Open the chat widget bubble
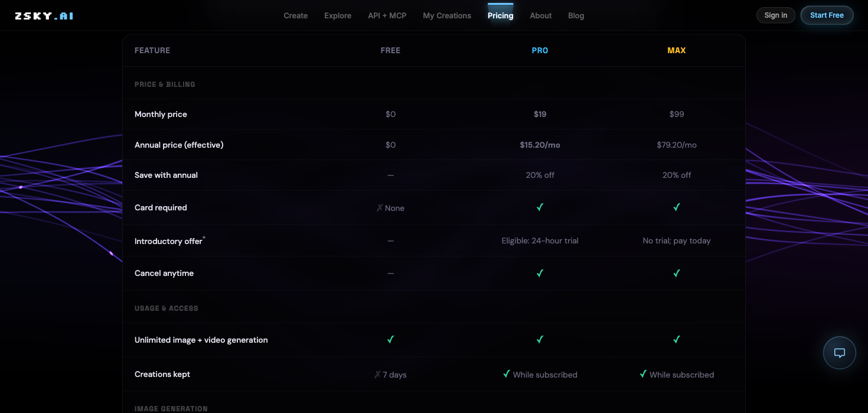Viewport: 868px width, 413px height. (839, 353)
